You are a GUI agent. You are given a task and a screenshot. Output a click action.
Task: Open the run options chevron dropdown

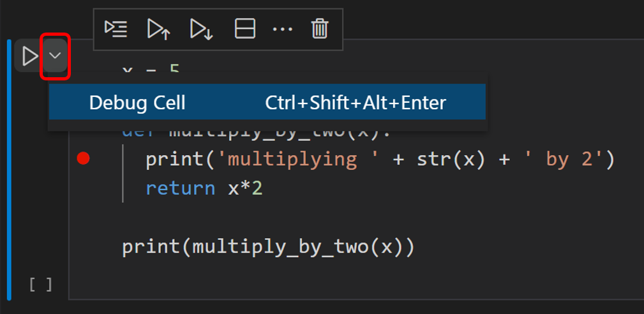[x=55, y=56]
